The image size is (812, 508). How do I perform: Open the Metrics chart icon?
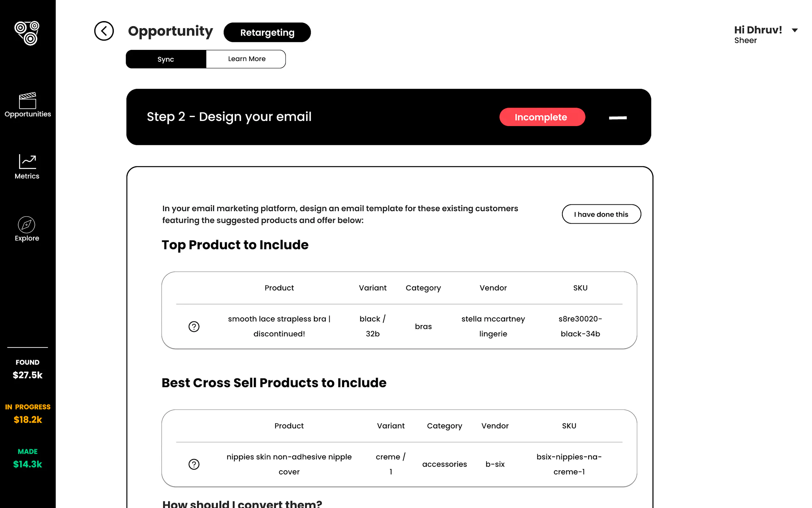(27, 162)
